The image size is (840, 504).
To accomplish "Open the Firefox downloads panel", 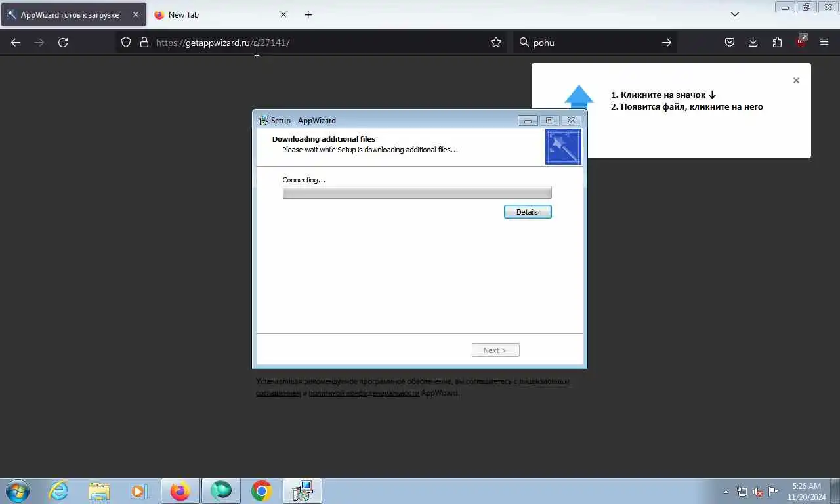I will (x=753, y=42).
